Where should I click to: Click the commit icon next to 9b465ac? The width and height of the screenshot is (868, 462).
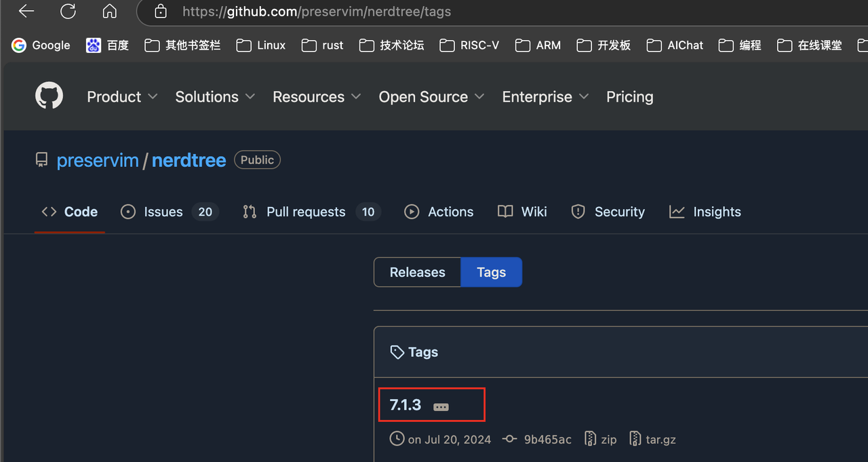509,438
